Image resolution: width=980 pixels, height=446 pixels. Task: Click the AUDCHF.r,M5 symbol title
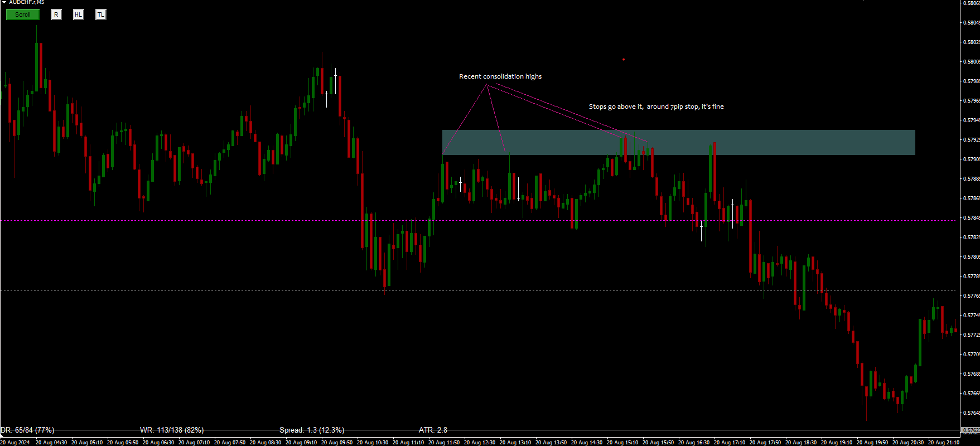click(26, 2)
